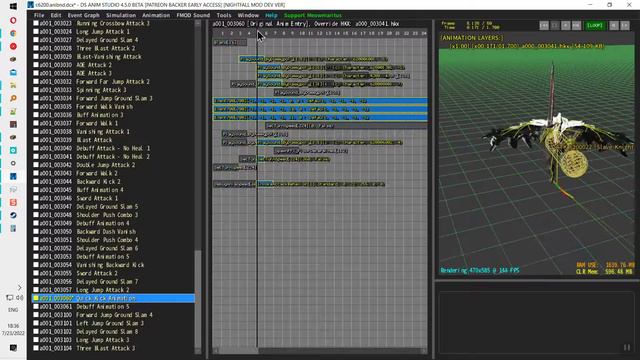Select Buff Animation 3 entry
The image size is (640, 360).
[x=113, y=115]
